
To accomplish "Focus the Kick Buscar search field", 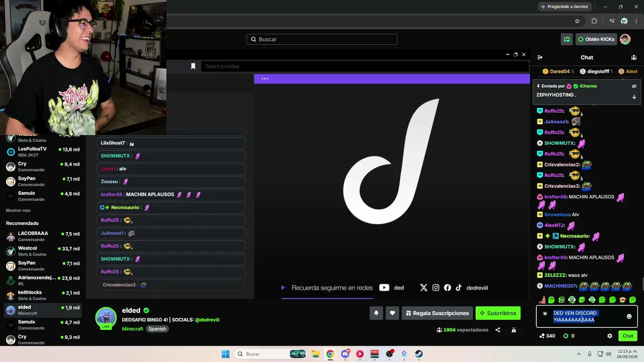I will point(322,39).
